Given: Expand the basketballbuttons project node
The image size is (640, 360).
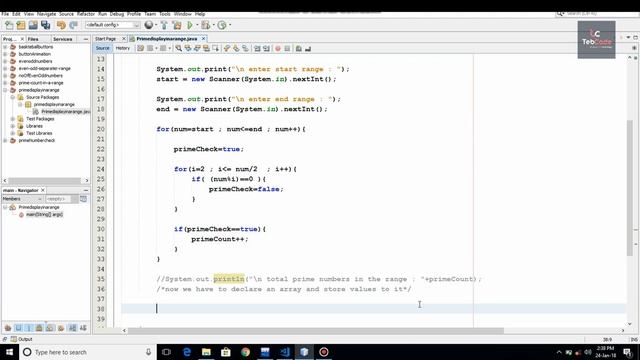Looking at the screenshot, I should click(5, 47).
